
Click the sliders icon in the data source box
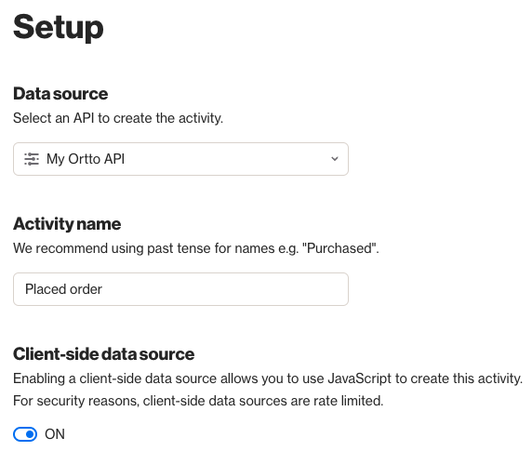point(32,159)
